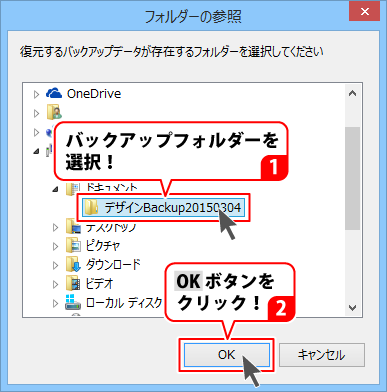
Task: Click the scrollbar up arrow
Action: (x=353, y=93)
